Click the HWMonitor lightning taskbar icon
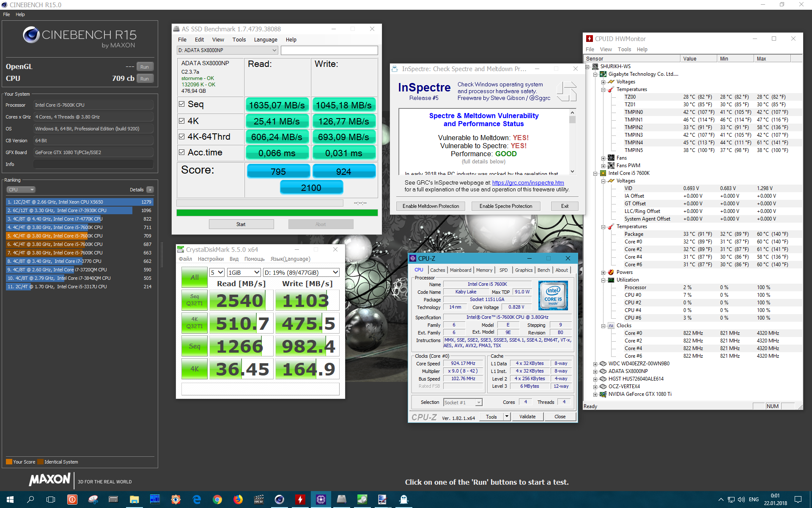Screen dimensions: 812x508 (300, 500)
